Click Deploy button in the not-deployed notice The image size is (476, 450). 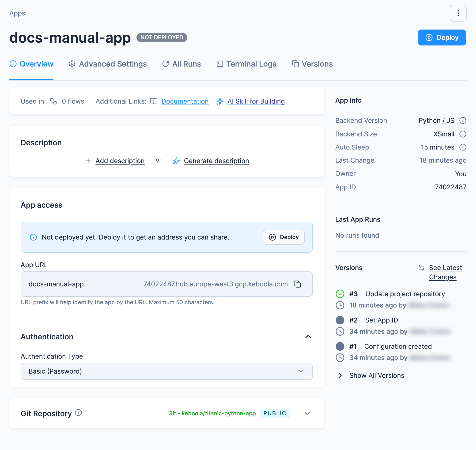(x=283, y=237)
